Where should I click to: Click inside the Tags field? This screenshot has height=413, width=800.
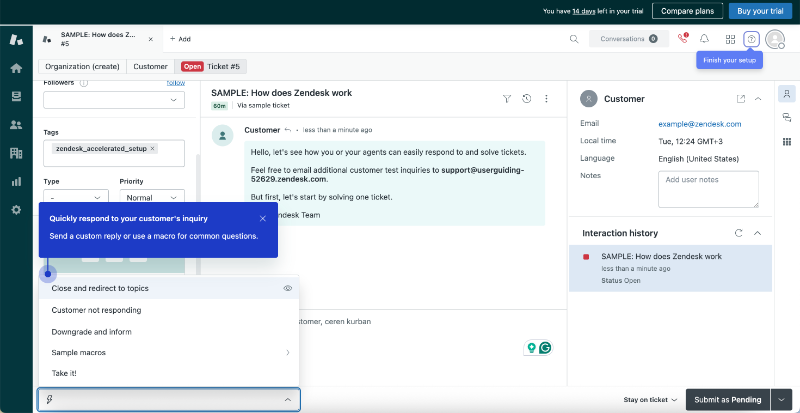point(114,153)
